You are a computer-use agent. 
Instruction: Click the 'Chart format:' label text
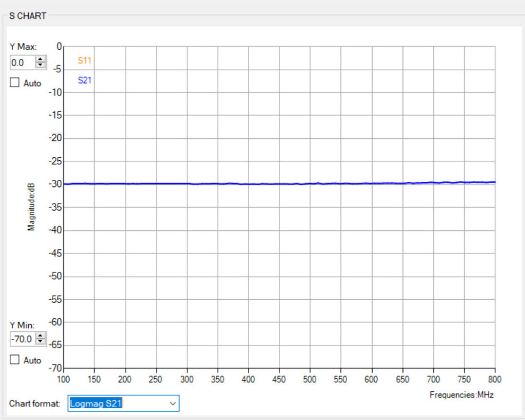pos(34,404)
